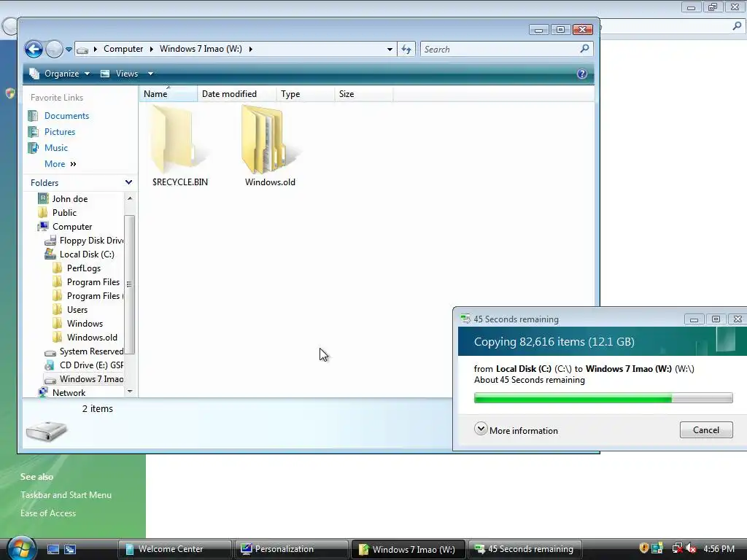Expand More information in copy dialog
This screenshot has width=747, height=560.
(x=516, y=429)
